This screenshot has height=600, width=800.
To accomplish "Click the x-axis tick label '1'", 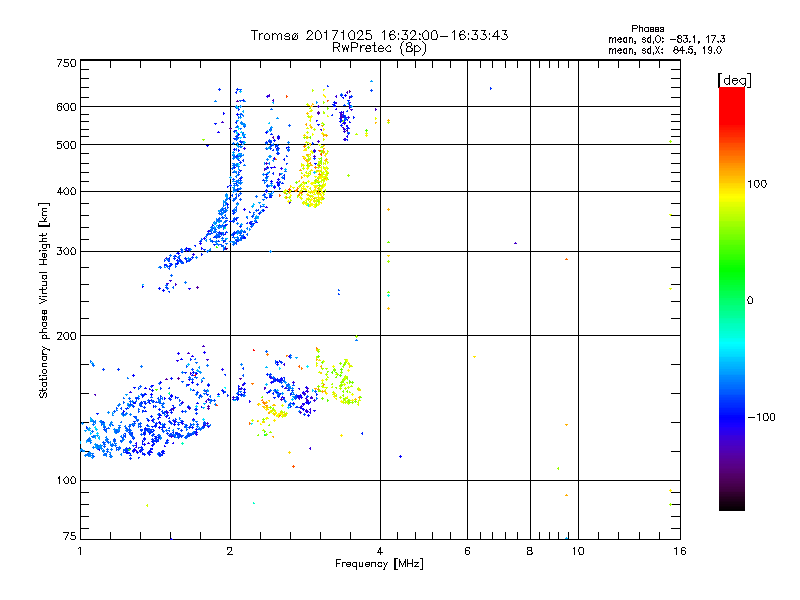I will (x=80, y=551).
